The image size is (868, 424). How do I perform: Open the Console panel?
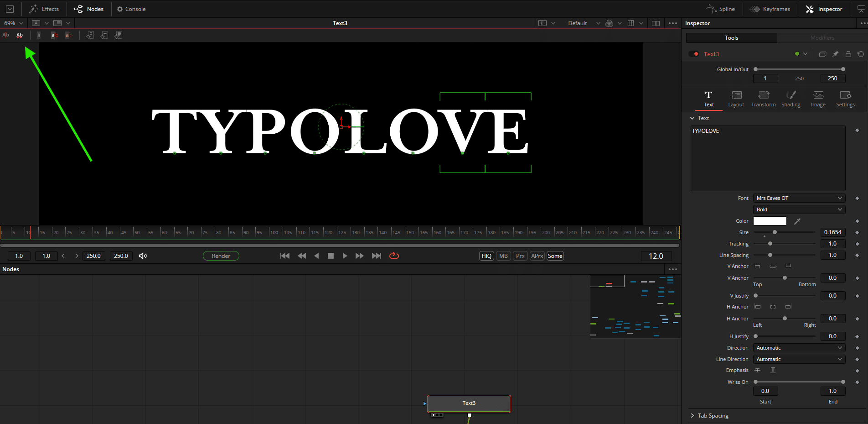pos(131,9)
